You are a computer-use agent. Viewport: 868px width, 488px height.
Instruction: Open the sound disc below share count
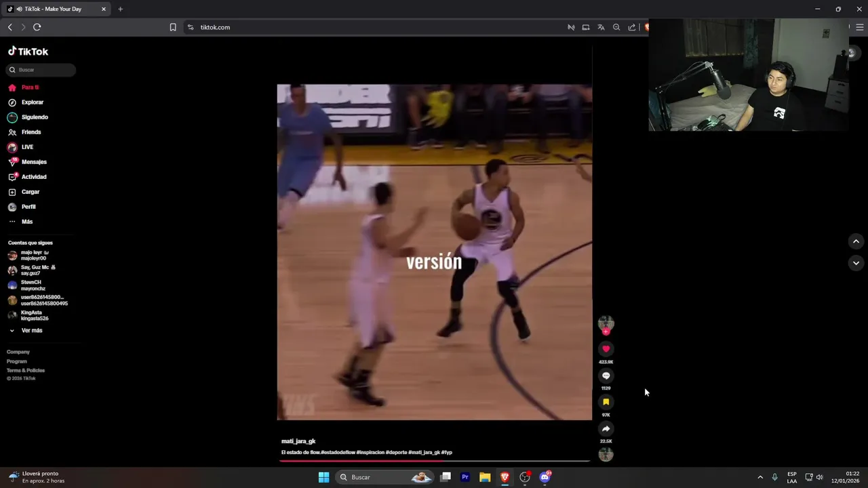(x=606, y=454)
